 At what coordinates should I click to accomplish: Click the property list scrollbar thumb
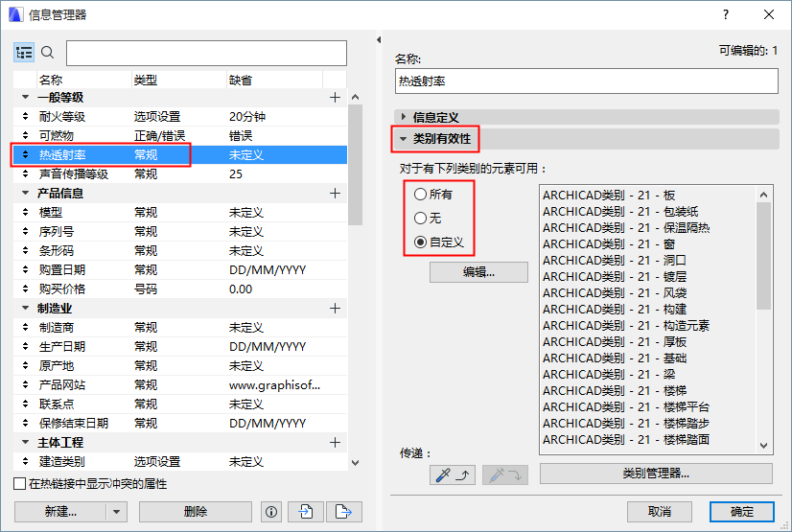tap(355, 165)
